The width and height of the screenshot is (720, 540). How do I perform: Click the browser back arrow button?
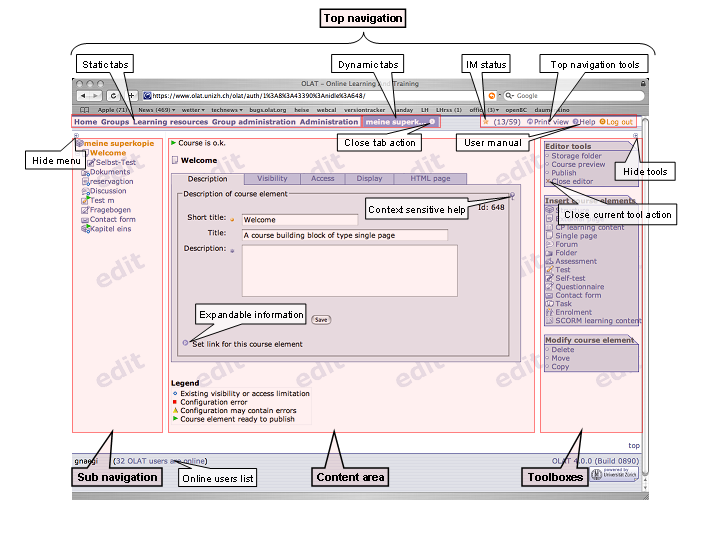point(83,96)
